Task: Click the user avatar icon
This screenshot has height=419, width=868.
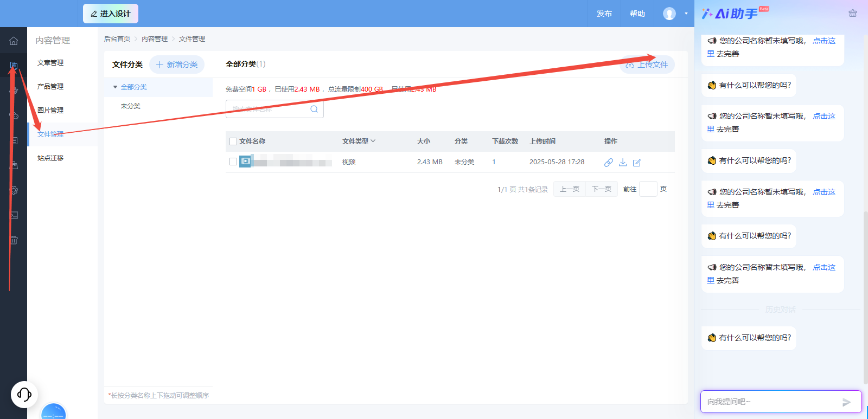Action: coord(669,14)
